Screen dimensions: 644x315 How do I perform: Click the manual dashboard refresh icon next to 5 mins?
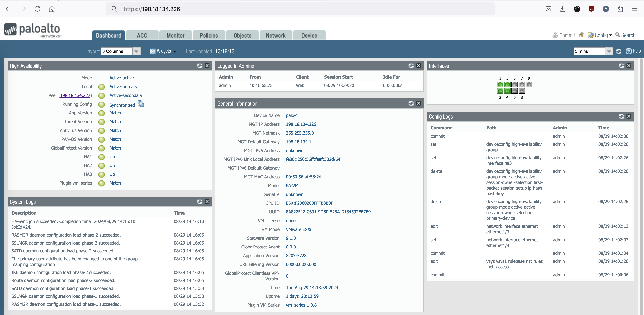coord(619,51)
